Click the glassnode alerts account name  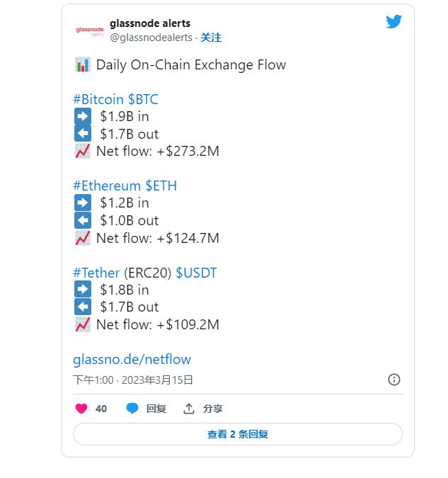pos(150,23)
